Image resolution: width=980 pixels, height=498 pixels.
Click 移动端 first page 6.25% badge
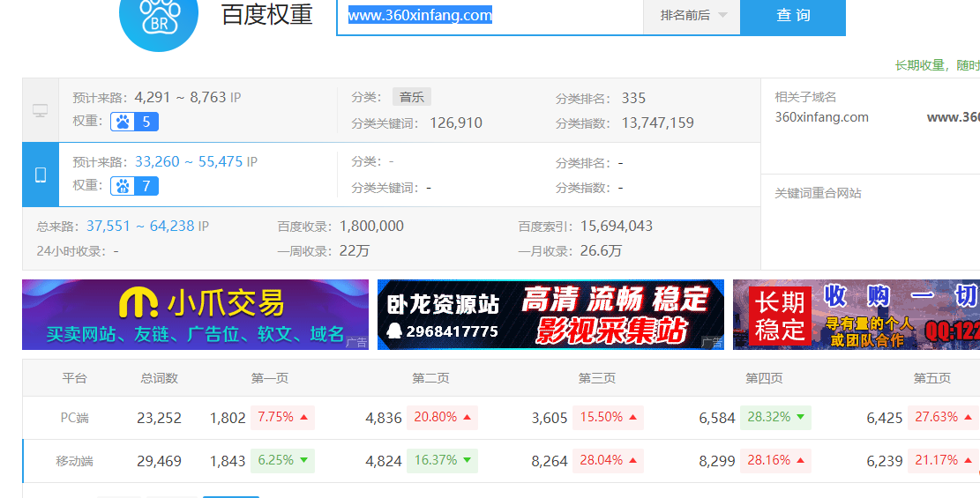coord(282,460)
